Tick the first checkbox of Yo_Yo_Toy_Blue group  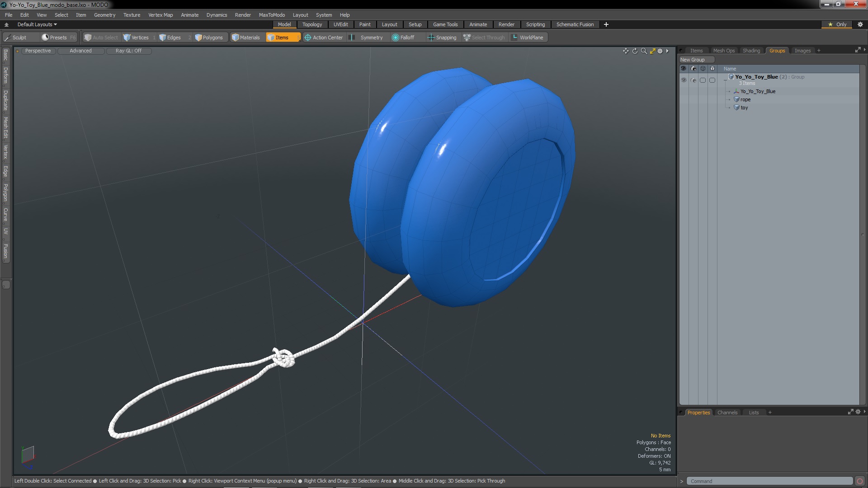click(703, 80)
